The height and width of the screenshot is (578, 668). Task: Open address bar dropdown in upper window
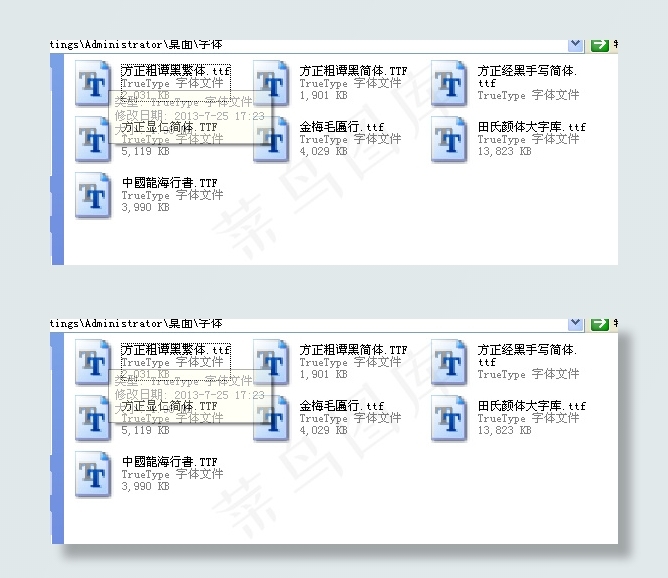coord(576,45)
